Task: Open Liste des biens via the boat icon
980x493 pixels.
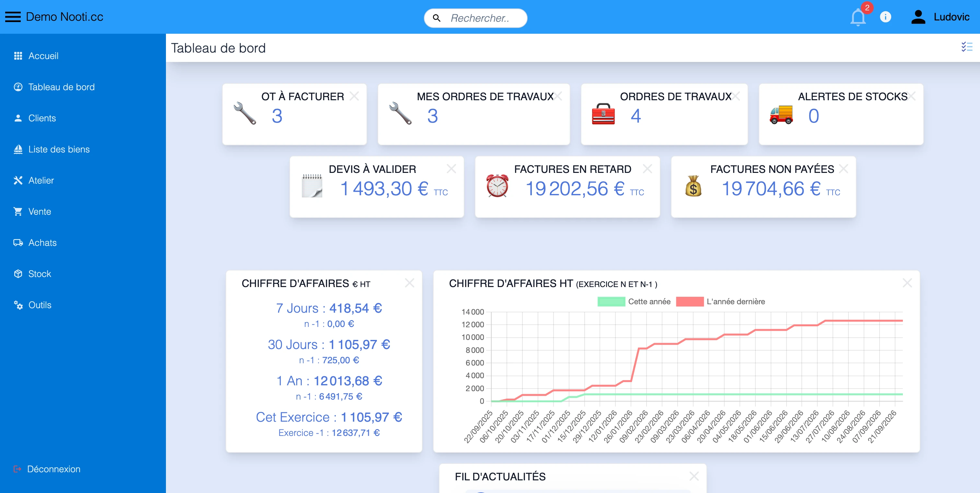Action: pyautogui.click(x=18, y=149)
